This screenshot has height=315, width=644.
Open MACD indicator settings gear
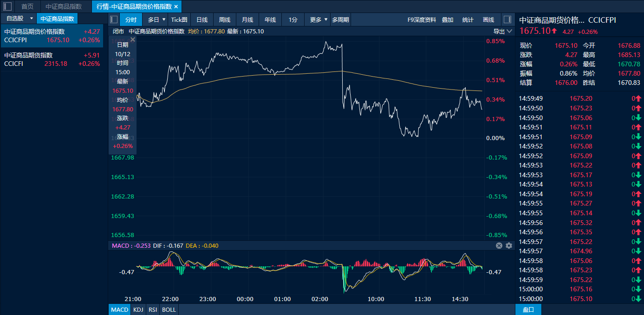pos(509,245)
